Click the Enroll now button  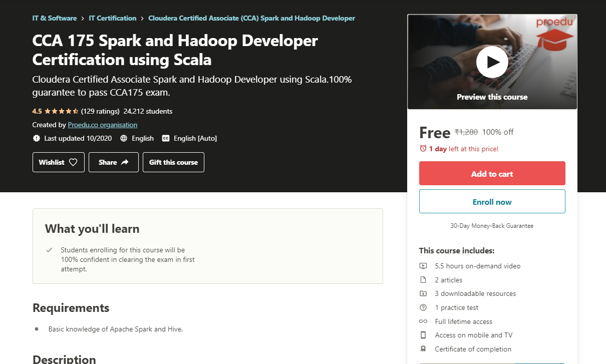point(492,201)
